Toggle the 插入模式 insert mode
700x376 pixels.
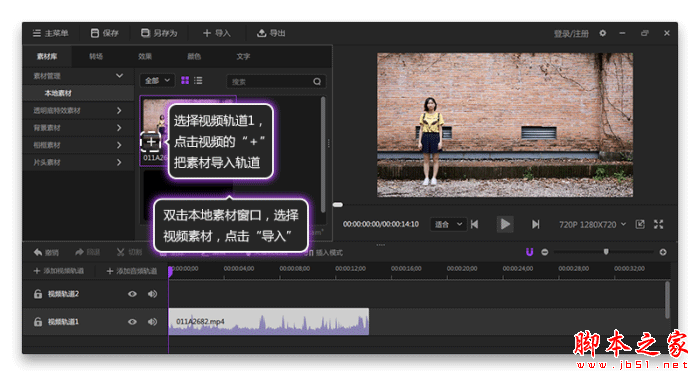[x=325, y=253]
